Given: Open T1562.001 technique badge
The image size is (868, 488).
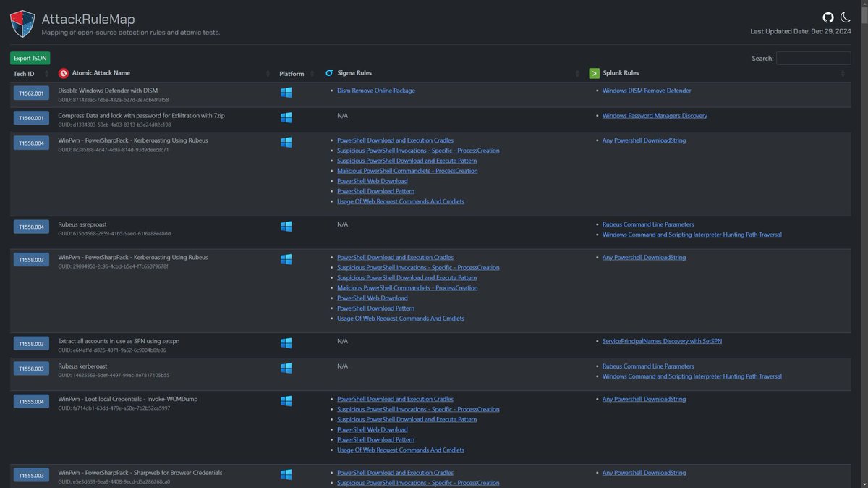Looking at the screenshot, I should [31, 93].
